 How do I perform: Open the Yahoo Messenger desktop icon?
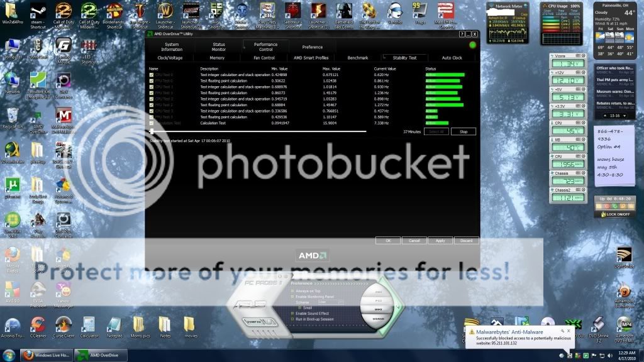64,295
